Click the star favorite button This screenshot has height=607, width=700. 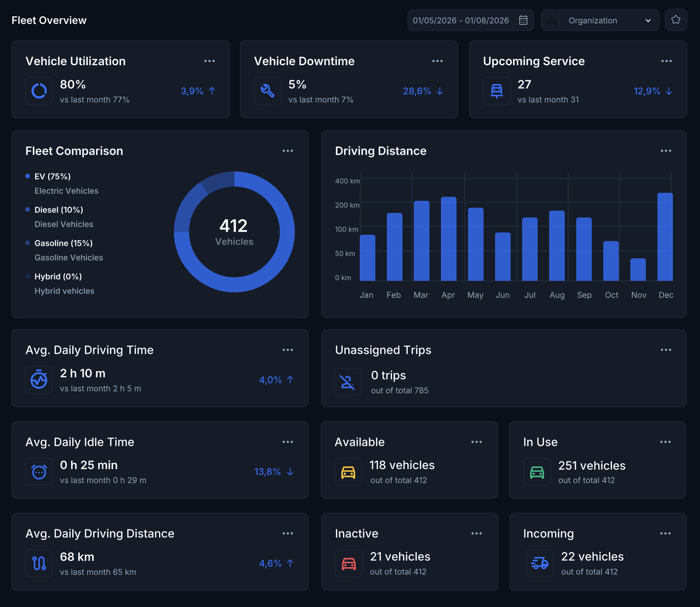(x=676, y=20)
